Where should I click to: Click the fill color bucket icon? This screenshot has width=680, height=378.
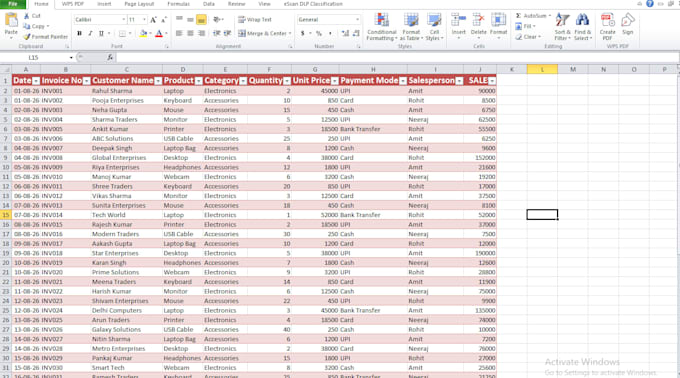pos(143,33)
